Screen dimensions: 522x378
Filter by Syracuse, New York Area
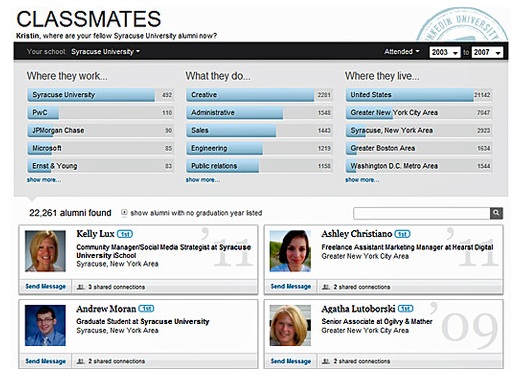(419, 130)
